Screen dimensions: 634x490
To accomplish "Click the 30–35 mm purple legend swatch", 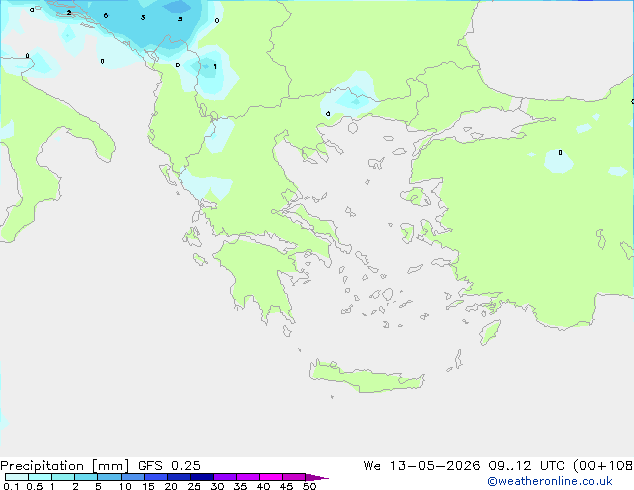I will click(x=224, y=477).
